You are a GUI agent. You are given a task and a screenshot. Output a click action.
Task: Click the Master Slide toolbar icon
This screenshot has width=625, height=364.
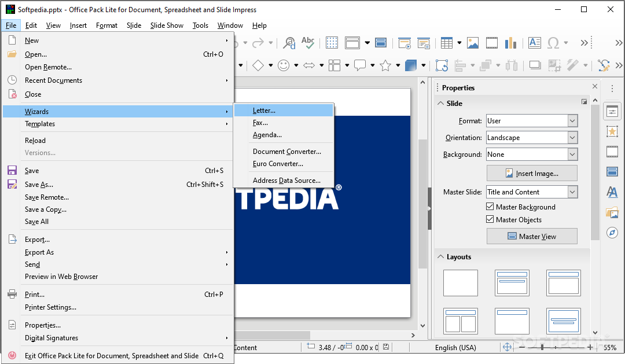click(x=381, y=43)
